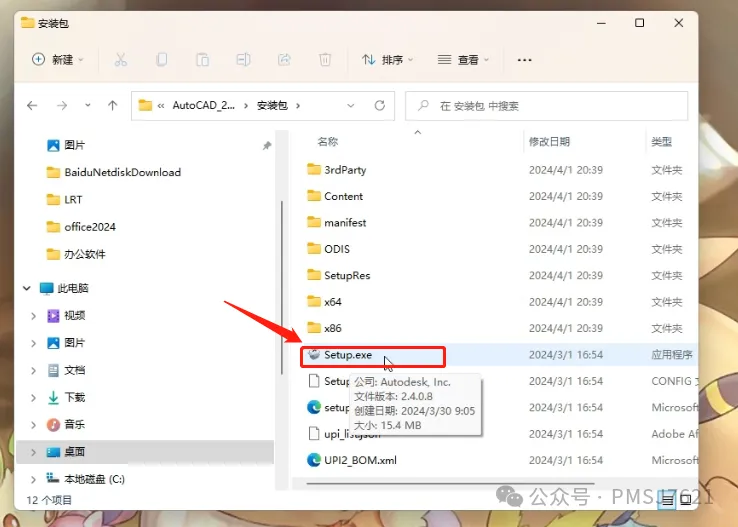Select 本地磁盘 (C:) in navigation pane
Viewport: 738px width, 527px height.
tap(94, 479)
